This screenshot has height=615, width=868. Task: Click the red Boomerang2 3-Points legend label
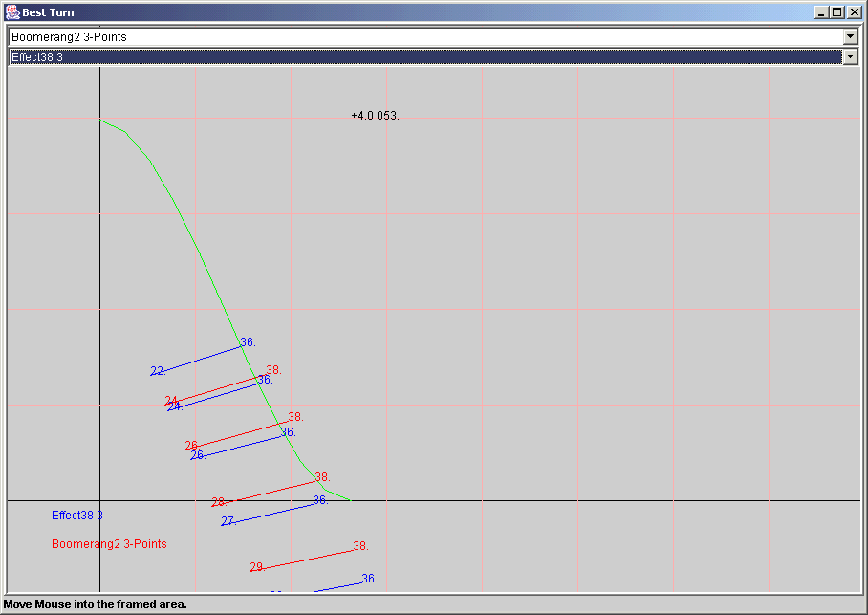click(109, 544)
